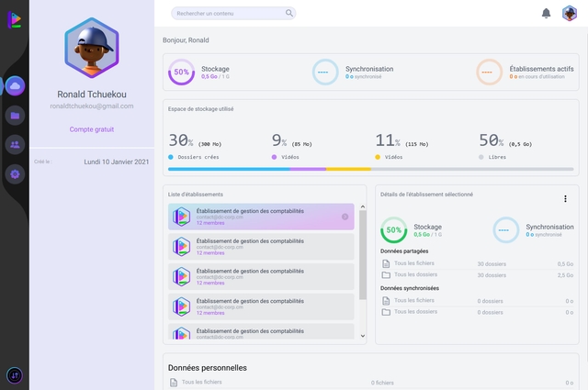Viewport: 588px width, 390px height.
Task: Open the cloud storage sidebar icon
Action: click(x=15, y=85)
